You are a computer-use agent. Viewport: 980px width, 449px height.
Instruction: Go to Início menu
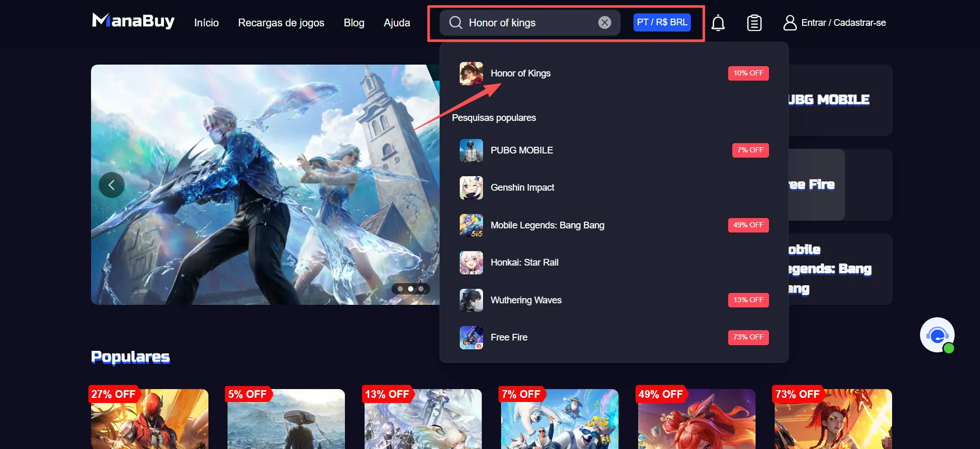click(206, 23)
